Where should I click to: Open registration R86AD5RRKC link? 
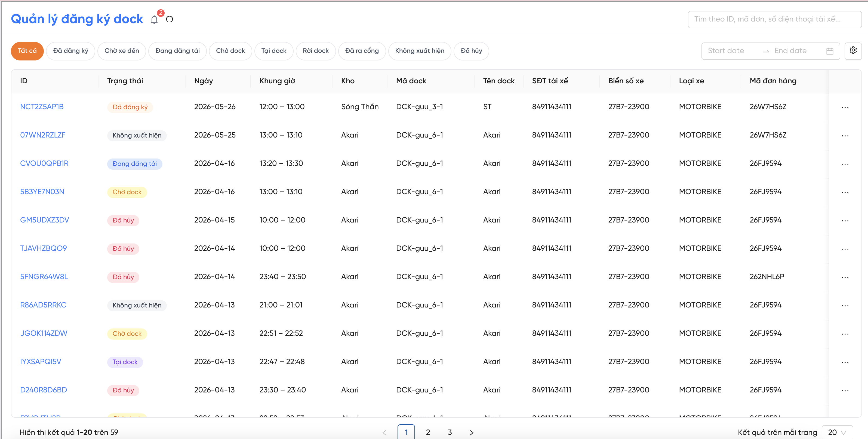pos(43,305)
